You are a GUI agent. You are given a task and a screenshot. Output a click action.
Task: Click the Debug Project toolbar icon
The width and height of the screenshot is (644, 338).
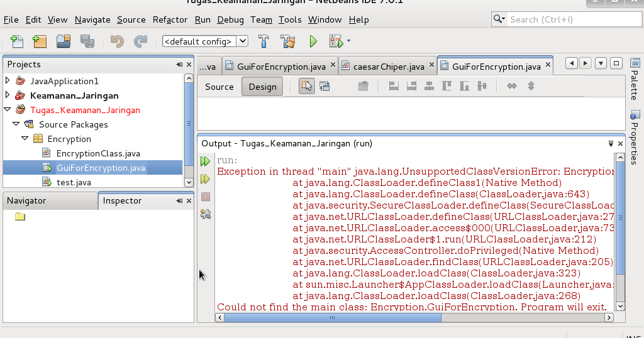[336, 41]
